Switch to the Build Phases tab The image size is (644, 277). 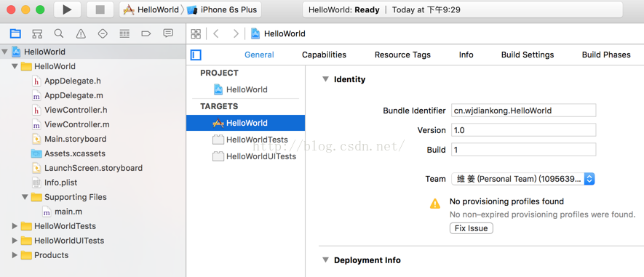[606, 55]
